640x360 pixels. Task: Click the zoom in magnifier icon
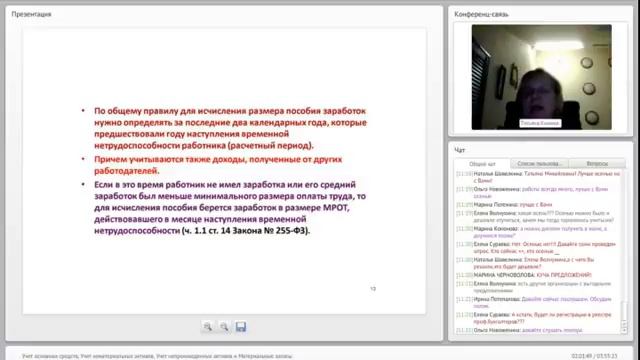208,327
